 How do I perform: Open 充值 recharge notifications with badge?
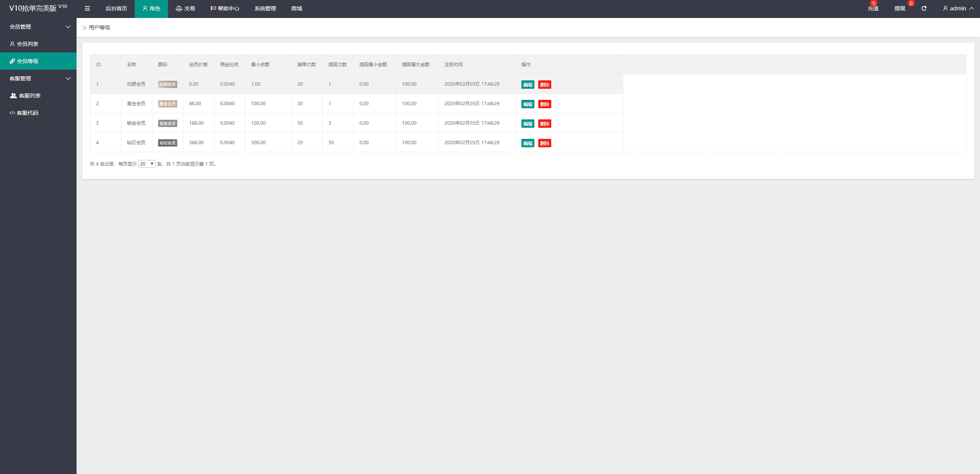click(873, 8)
